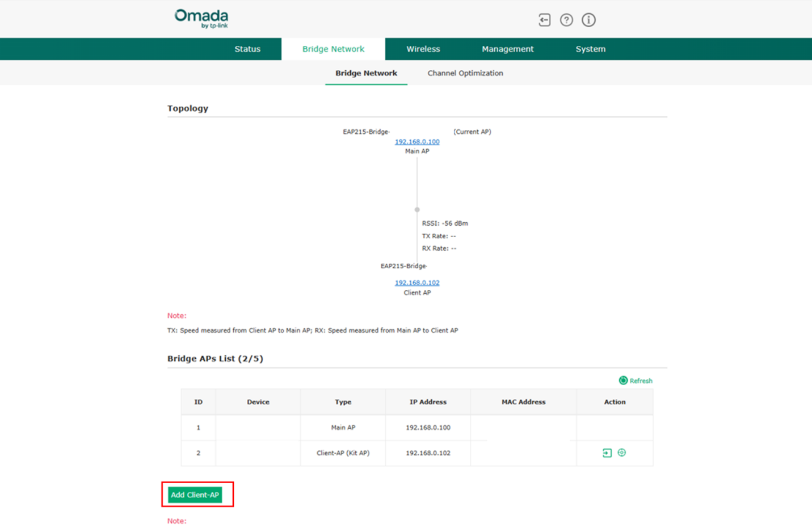
Task: Switch to Channel Optimization sub-tab
Action: click(x=465, y=73)
